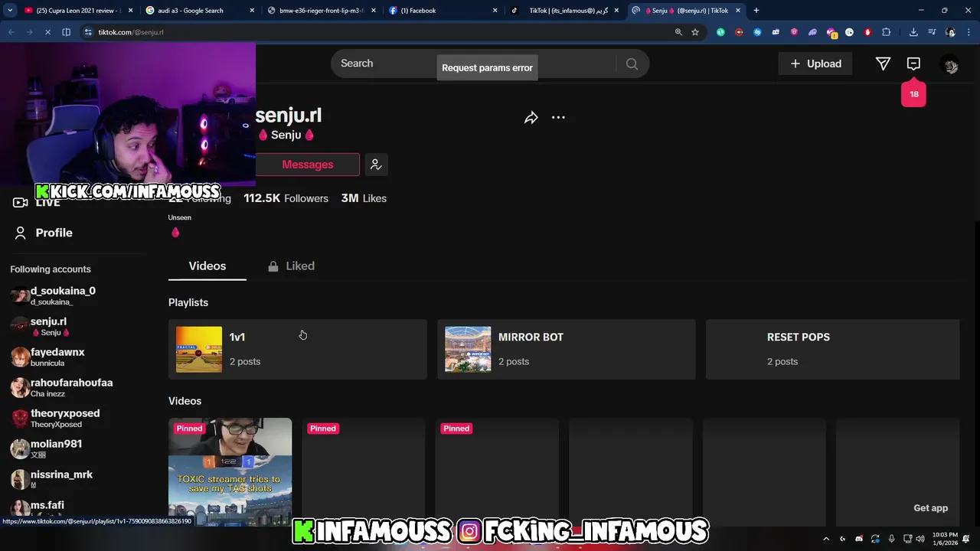Open the Extensions puzzle-piece menu
Screen dimensions: 980x551
pyautogui.click(x=887, y=32)
